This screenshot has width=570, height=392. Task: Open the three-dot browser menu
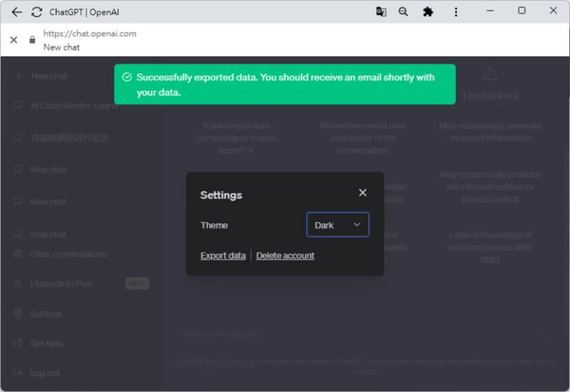[x=456, y=12]
